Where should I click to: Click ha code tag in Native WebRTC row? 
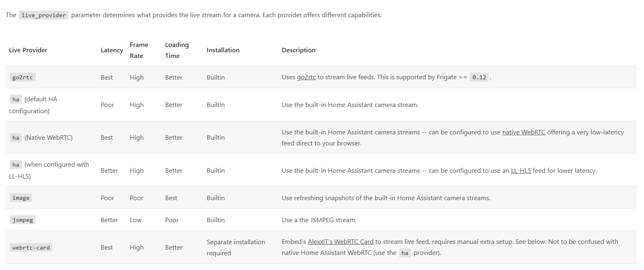(16, 138)
